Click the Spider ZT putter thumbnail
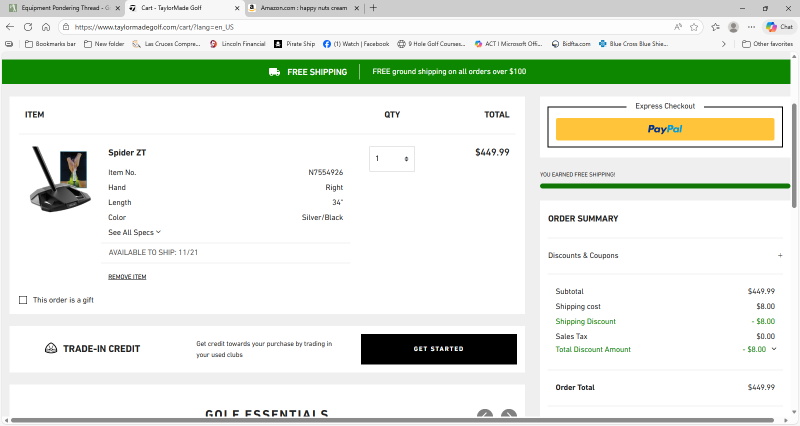The image size is (800, 426). tap(62, 178)
